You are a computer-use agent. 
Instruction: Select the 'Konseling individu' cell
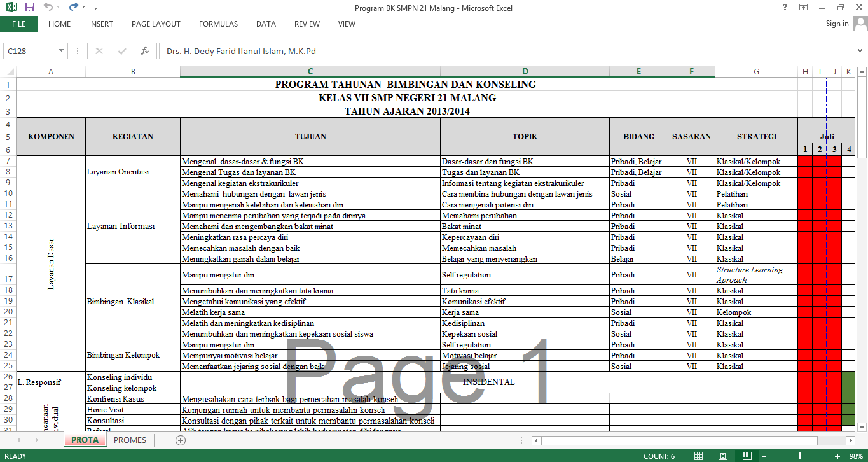tap(133, 377)
